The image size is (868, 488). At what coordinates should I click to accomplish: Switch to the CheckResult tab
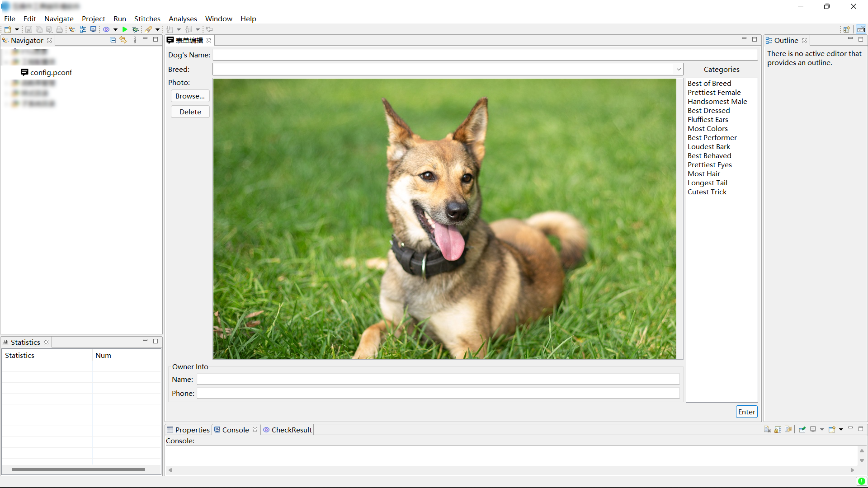[288, 430]
